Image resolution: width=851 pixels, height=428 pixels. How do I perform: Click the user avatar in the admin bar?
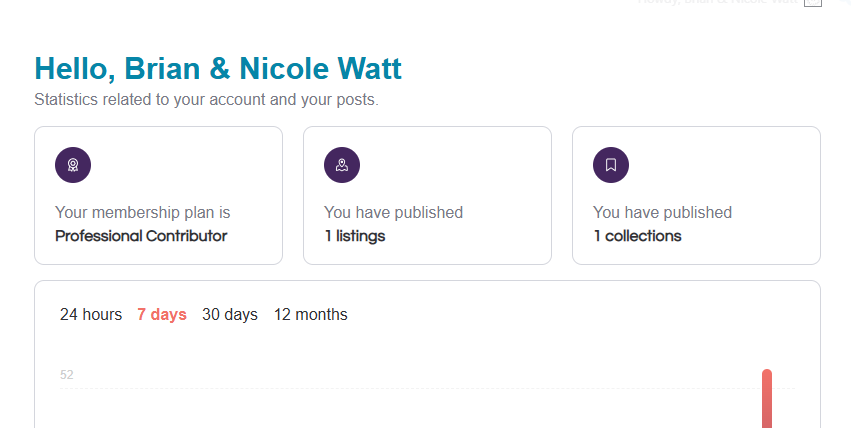(x=813, y=3)
